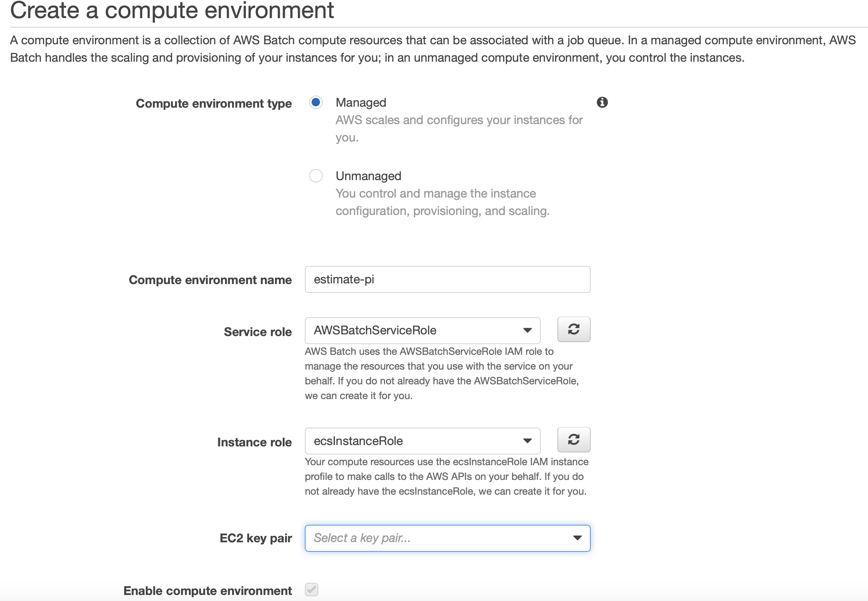Screen dimensions: 868x601
Task: Refresh the Service role list
Action: click(574, 329)
